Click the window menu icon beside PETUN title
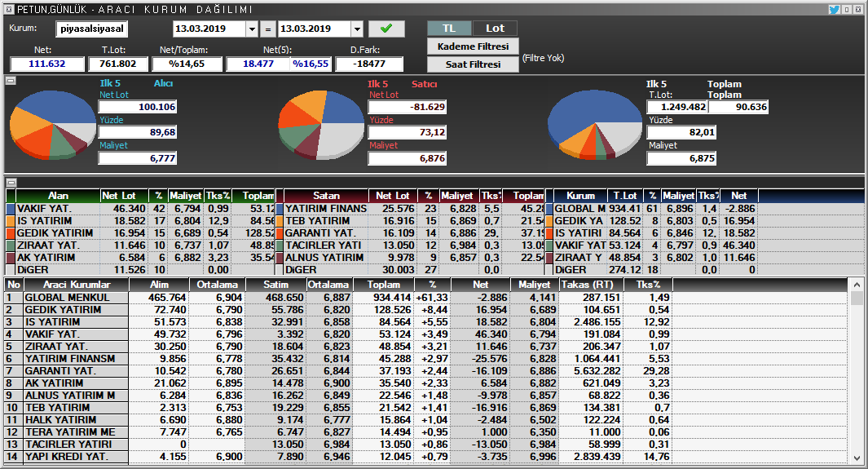 8,9
